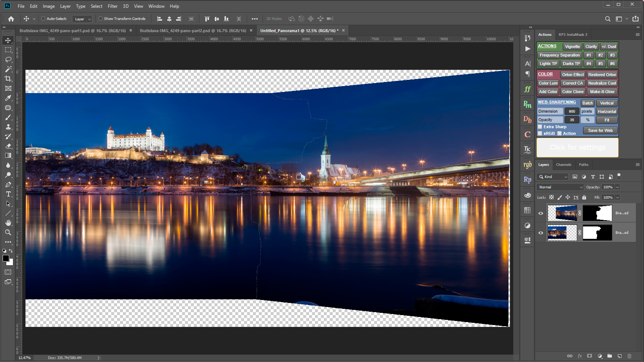The height and width of the screenshot is (362, 644).
Task: Delete layer with trash icon
Action: click(630, 356)
